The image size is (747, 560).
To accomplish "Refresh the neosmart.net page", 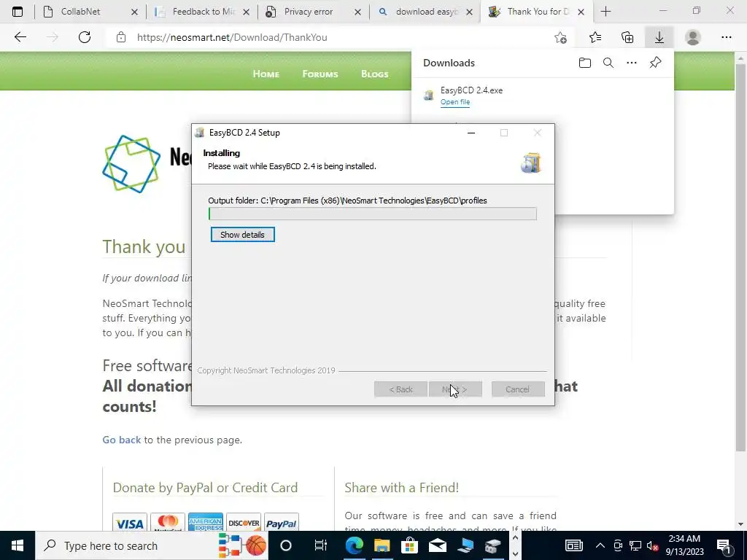I will coord(85,37).
